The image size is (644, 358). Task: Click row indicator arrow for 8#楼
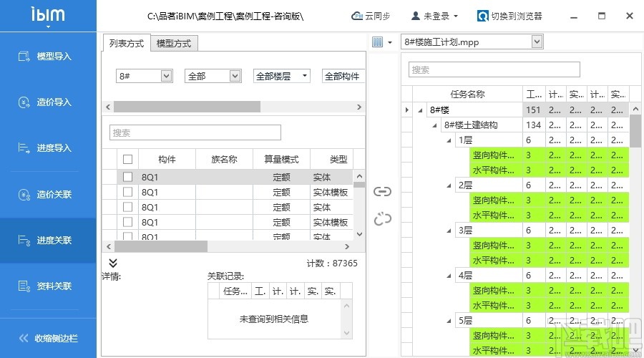point(406,110)
